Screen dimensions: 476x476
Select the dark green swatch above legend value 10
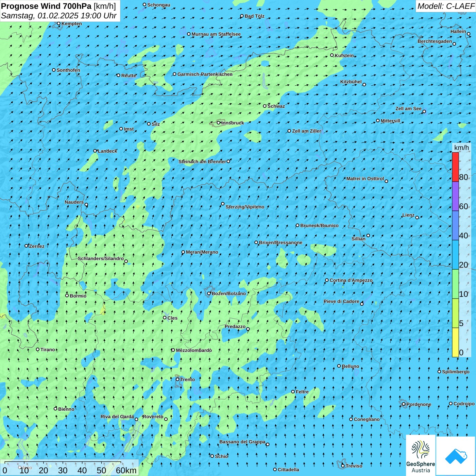click(x=455, y=284)
